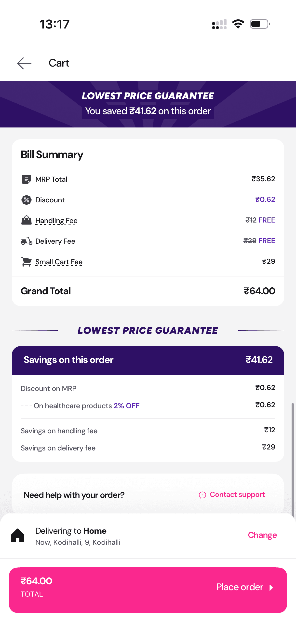
Task: Tap the Savings on this order header
Action: (148, 360)
